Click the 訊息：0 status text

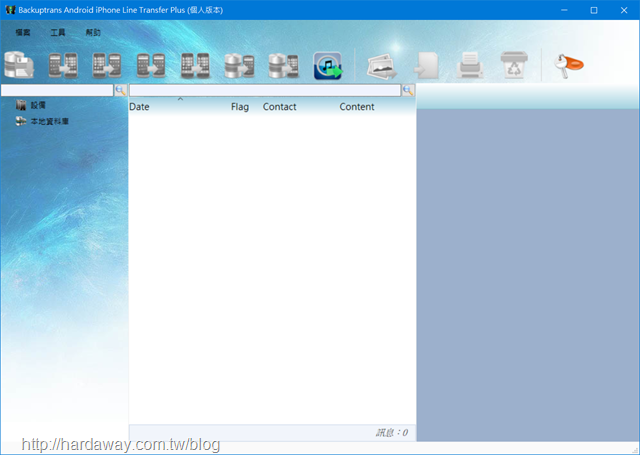tap(391, 433)
